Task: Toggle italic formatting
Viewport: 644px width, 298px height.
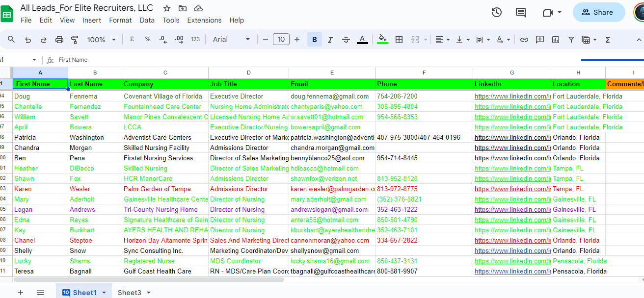Action: coord(330,40)
